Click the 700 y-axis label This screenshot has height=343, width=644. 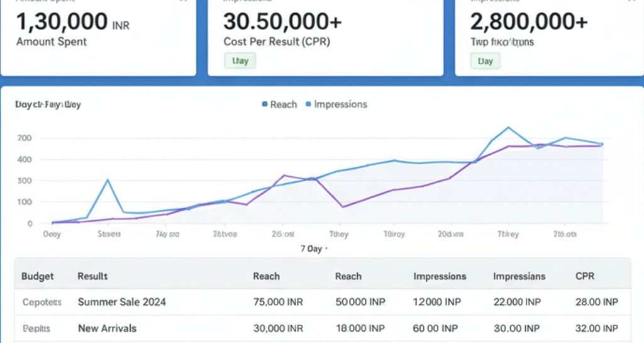tap(25, 138)
